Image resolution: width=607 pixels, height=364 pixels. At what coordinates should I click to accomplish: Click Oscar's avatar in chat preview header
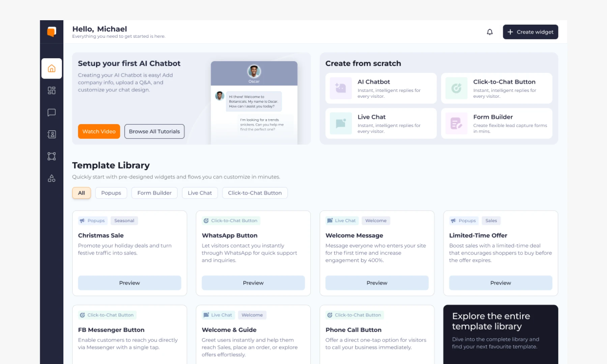click(x=254, y=71)
